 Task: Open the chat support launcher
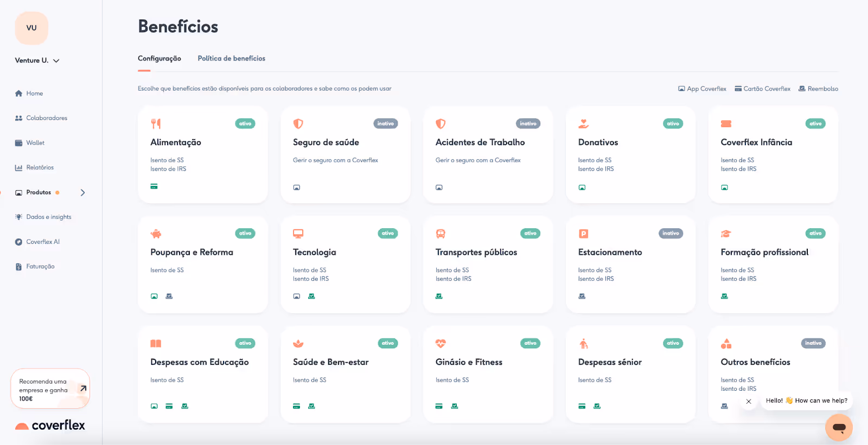(x=839, y=428)
